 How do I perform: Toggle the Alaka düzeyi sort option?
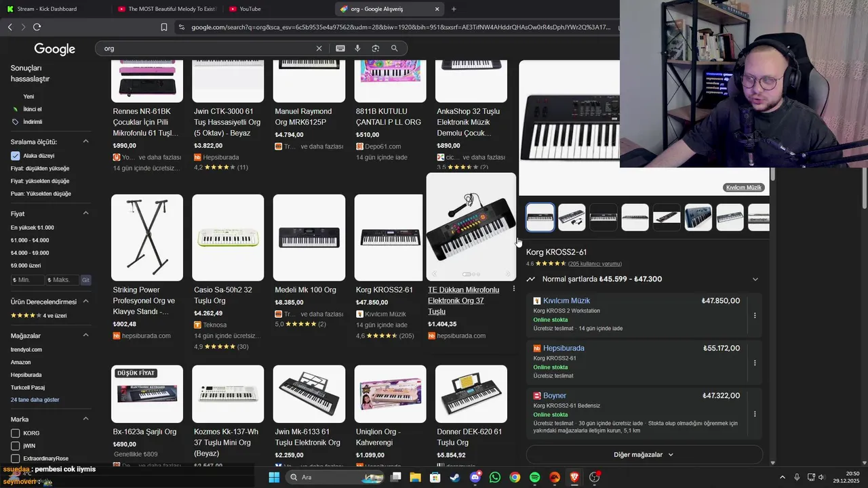coord(15,156)
